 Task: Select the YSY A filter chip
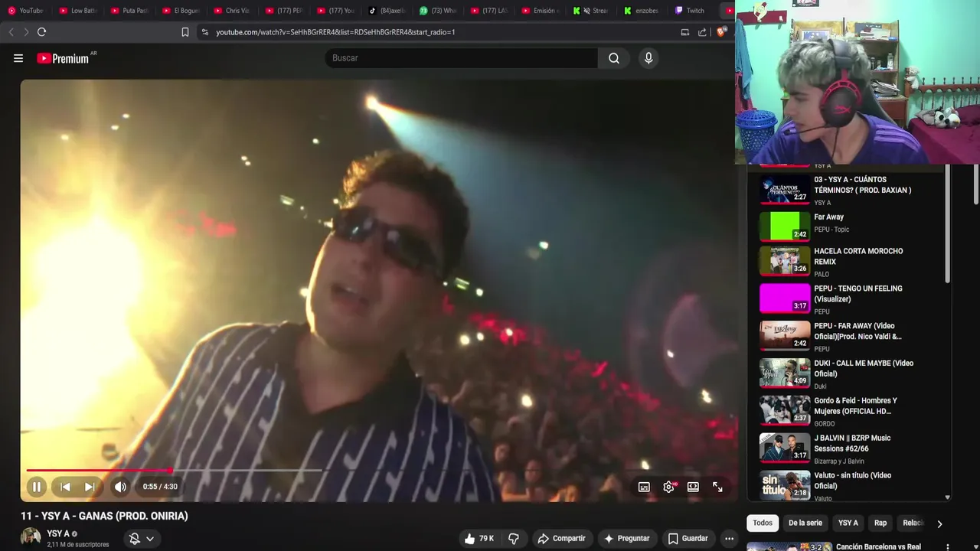click(x=848, y=523)
